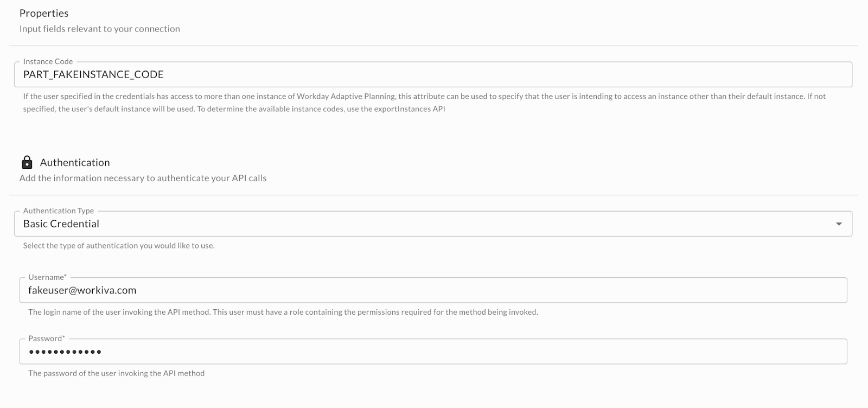Click the lock icon beside Authentication
Screen dimensions: 868x408
(27, 162)
